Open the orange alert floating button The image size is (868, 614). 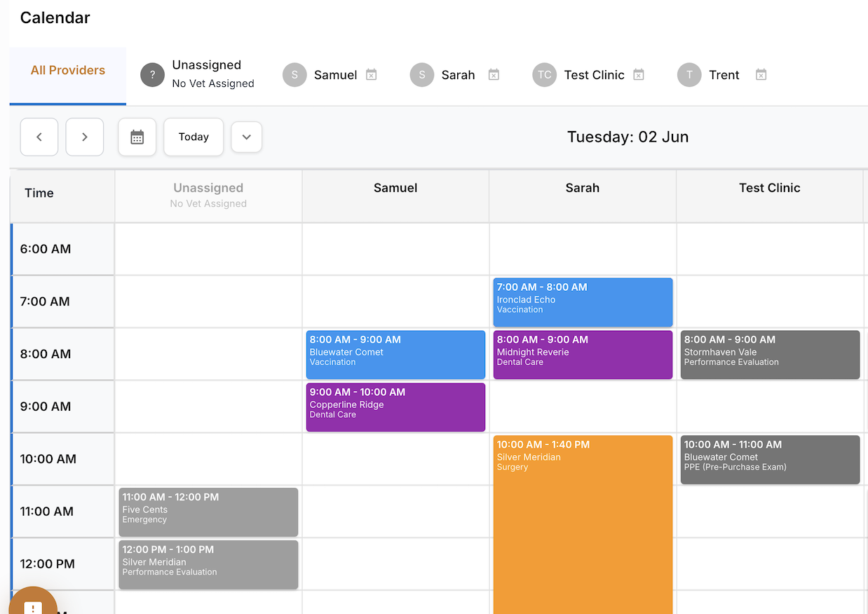click(32, 603)
